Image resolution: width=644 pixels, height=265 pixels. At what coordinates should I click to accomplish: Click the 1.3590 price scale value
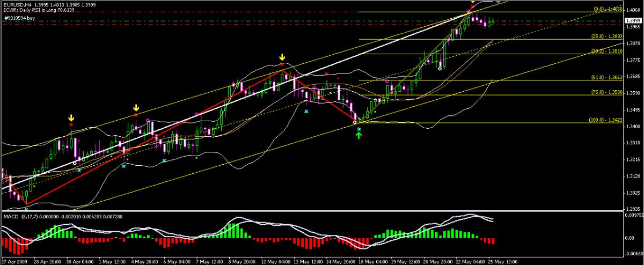pyautogui.click(x=633, y=93)
